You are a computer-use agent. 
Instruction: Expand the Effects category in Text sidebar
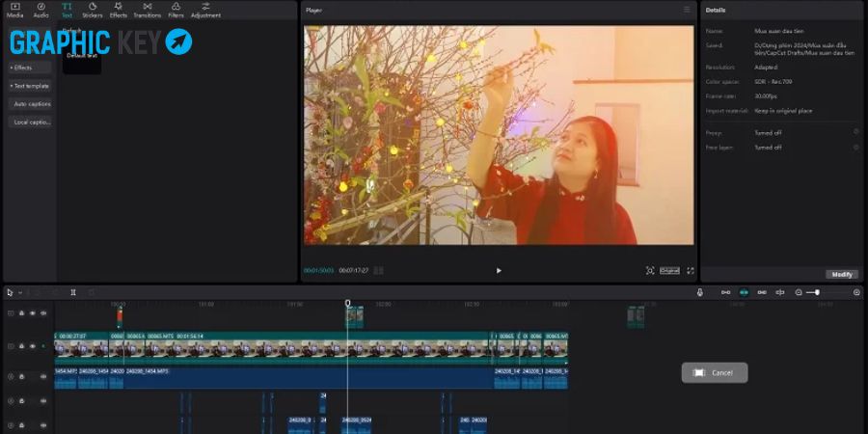click(30, 68)
